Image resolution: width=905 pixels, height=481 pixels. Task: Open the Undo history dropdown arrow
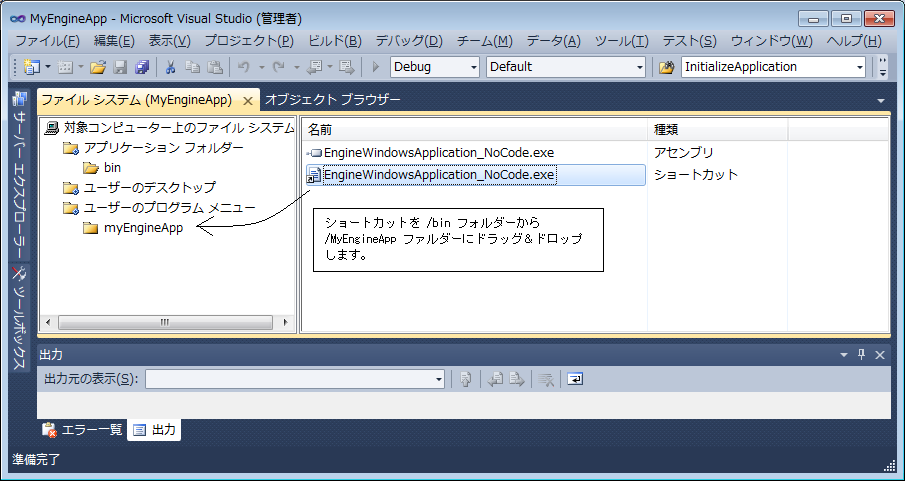[261, 67]
